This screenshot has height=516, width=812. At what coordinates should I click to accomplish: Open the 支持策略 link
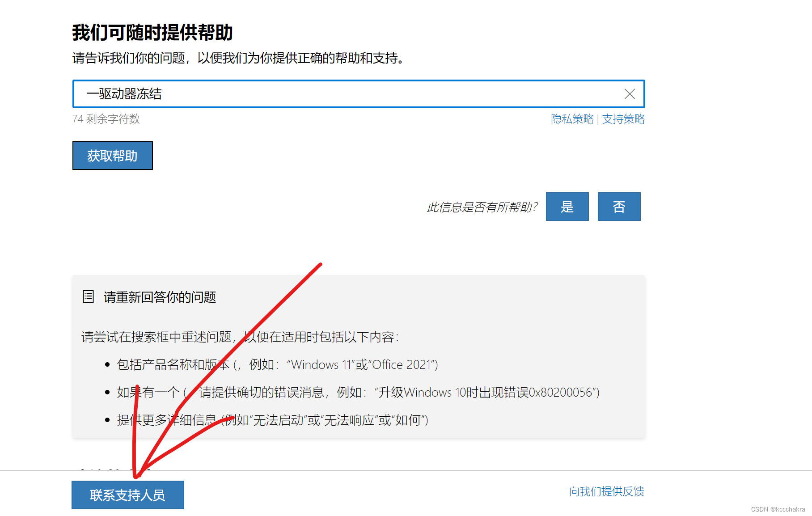click(623, 119)
